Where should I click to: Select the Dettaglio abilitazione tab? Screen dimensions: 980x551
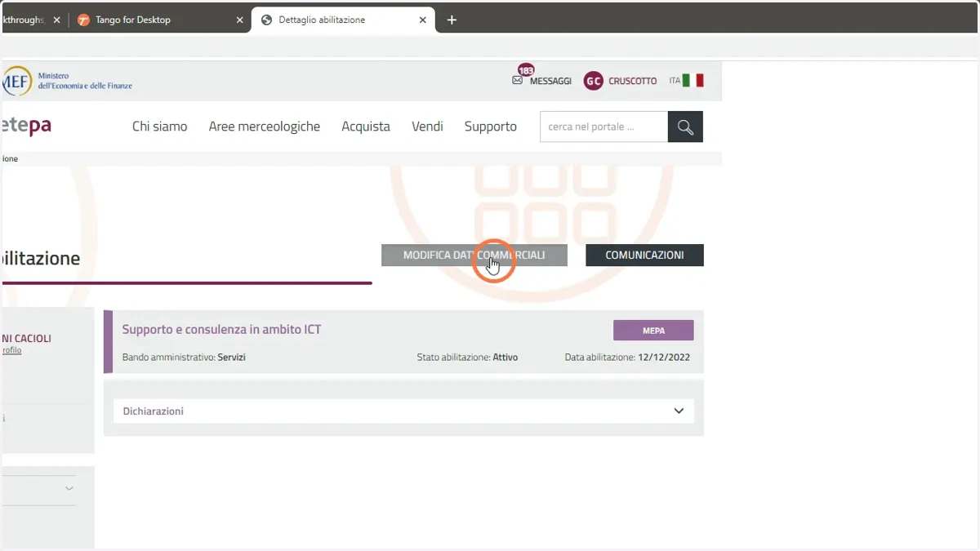click(x=344, y=20)
